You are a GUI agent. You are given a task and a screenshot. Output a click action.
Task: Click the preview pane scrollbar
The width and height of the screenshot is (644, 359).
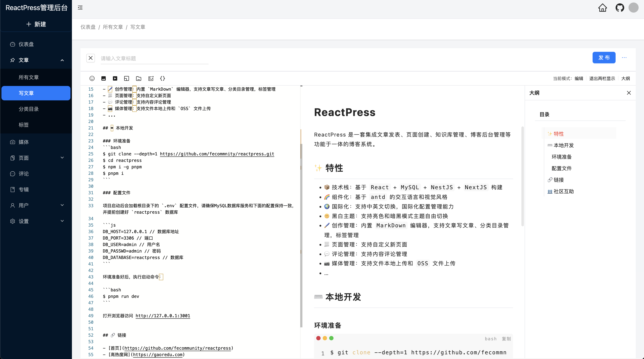point(522,176)
